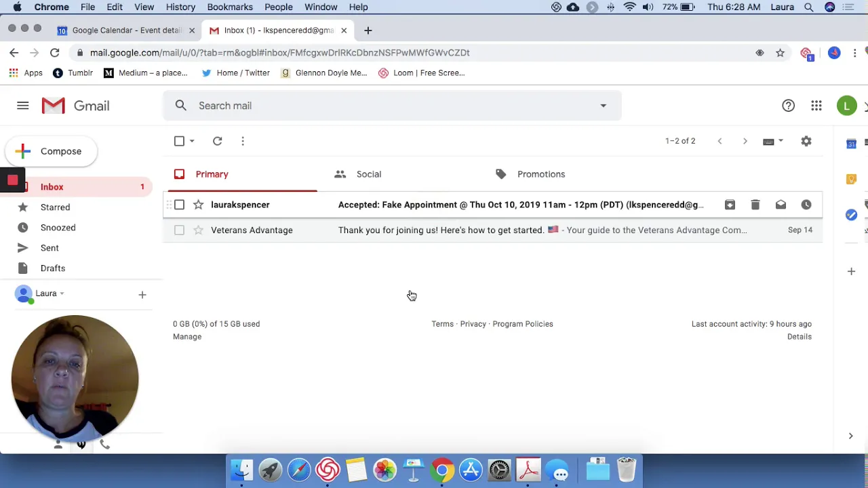
Task: Expand the select dropdown arrow beside checkbox
Action: (x=192, y=141)
